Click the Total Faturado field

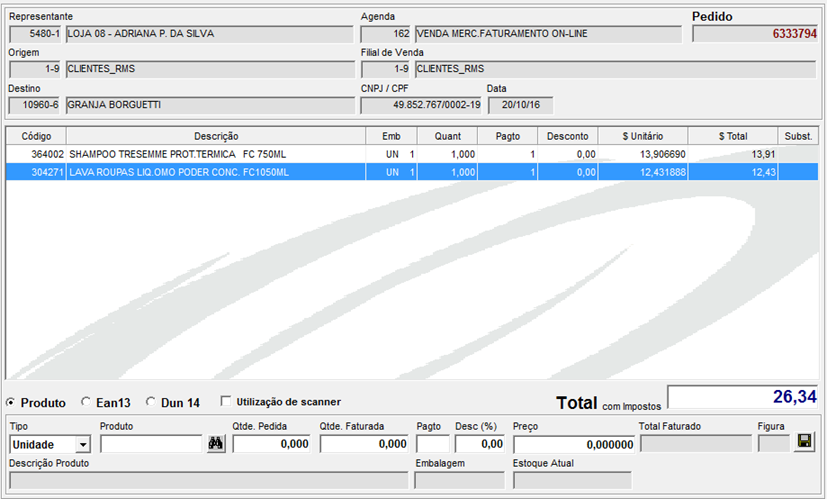point(696,444)
